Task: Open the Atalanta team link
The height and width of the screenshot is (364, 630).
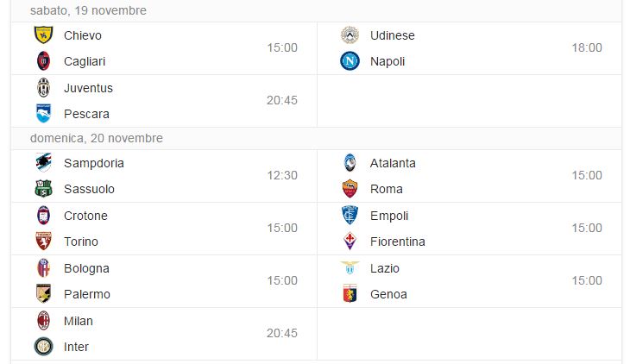Action: coord(393,163)
